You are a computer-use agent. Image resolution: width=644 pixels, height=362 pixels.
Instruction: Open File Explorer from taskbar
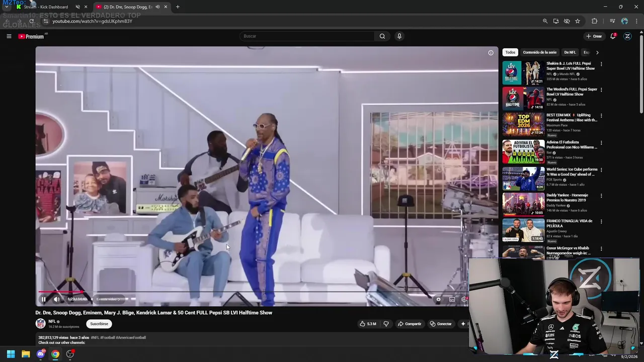(x=26, y=354)
